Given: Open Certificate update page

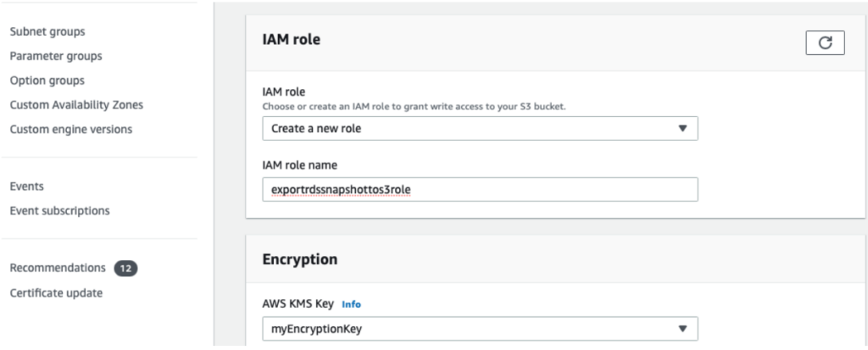Looking at the screenshot, I should 56,293.
